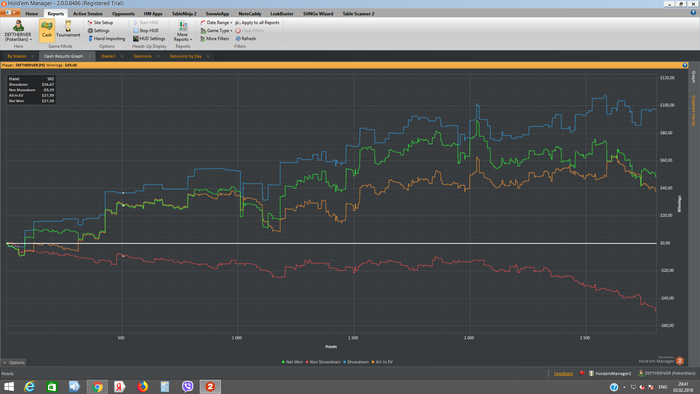Open Firefox from the taskbar

pyautogui.click(x=142, y=386)
